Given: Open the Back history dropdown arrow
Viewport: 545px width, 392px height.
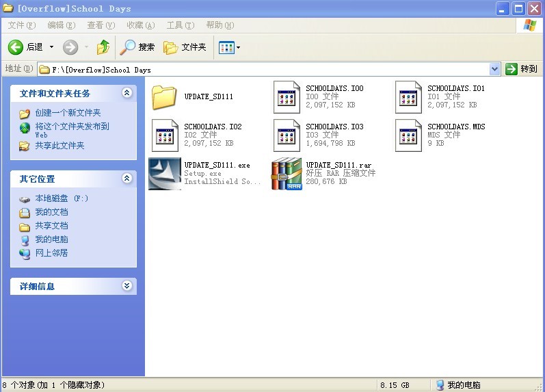Looking at the screenshot, I should click(x=51, y=47).
